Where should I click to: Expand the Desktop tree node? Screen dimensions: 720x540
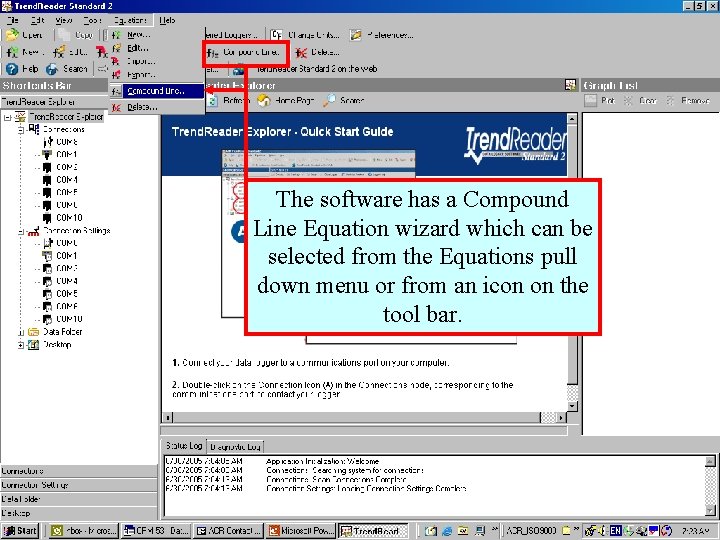click(21, 345)
